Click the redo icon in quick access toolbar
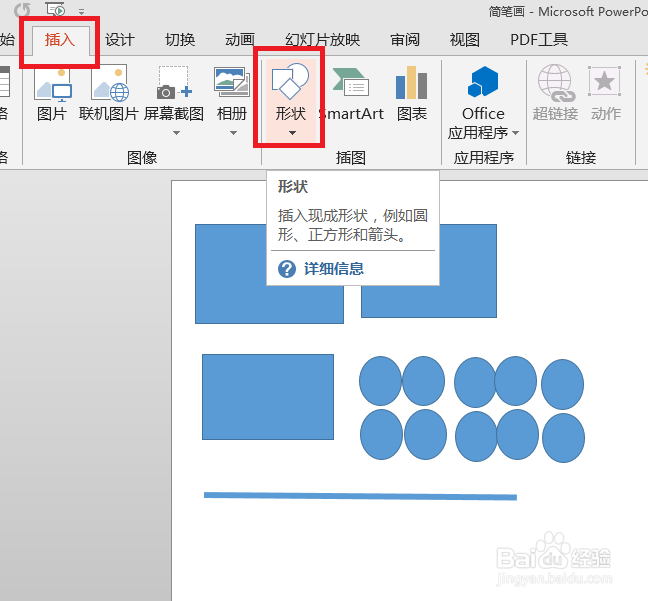648x601 pixels. [x=22, y=10]
